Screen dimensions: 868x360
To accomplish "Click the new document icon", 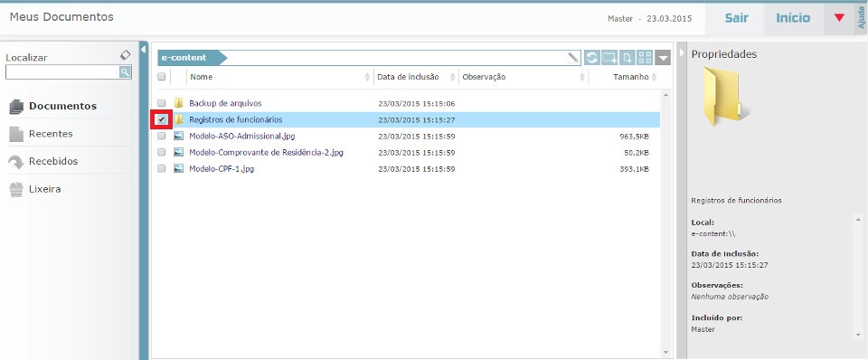I will 627,57.
